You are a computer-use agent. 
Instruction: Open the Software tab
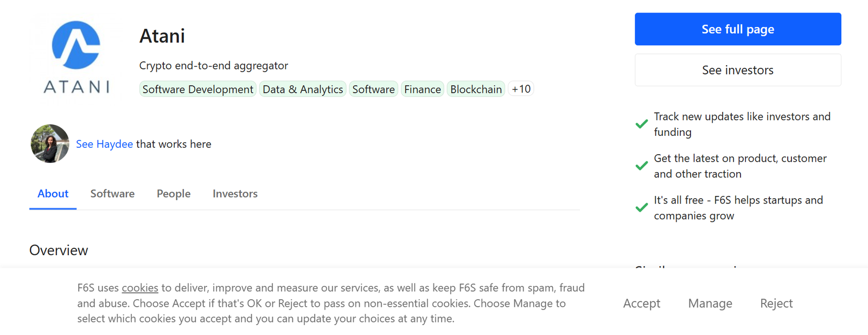(112, 194)
